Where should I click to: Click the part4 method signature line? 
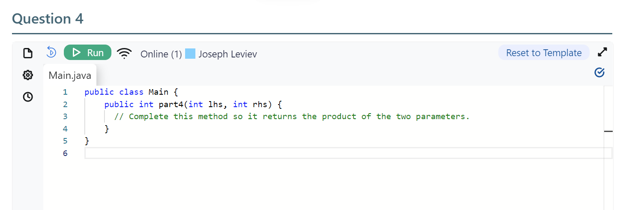(x=193, y=104)
